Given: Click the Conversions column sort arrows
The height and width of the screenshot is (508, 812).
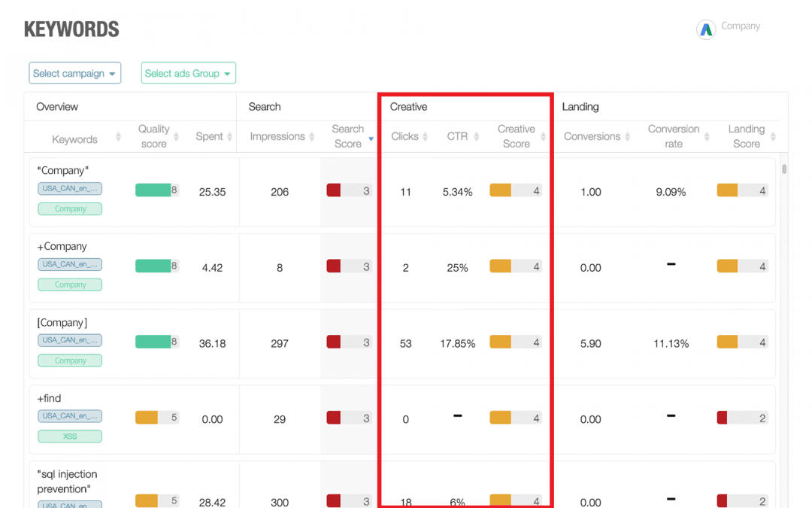Looking at the screenshot, I should coord(629,136).
